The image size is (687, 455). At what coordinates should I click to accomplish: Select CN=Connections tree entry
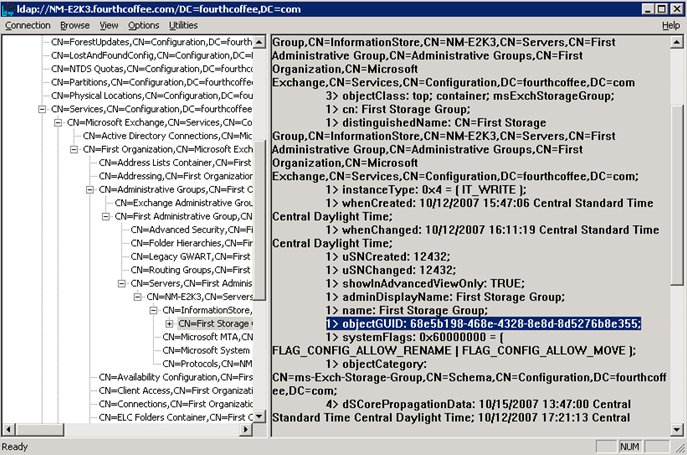(x=175, y=404)
